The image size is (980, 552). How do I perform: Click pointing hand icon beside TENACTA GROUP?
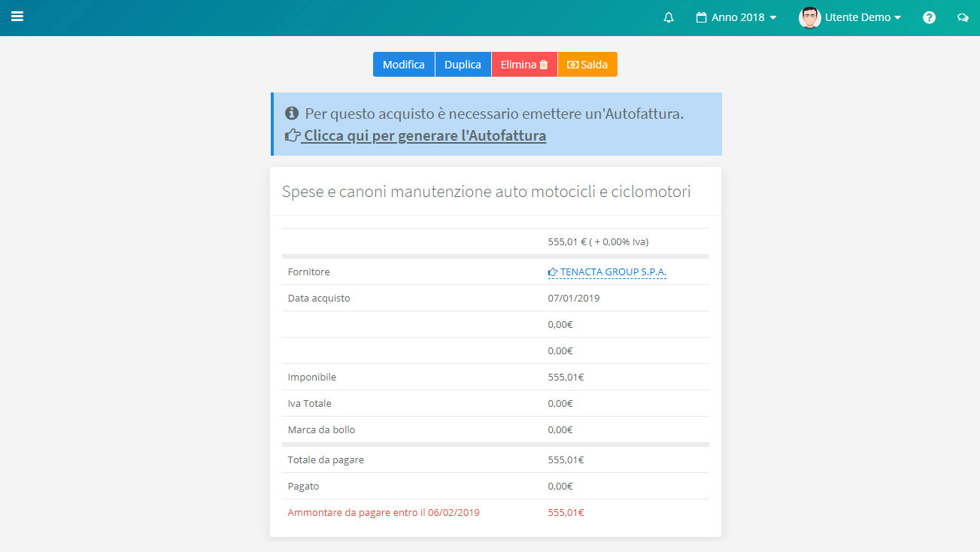click(553, 272)
